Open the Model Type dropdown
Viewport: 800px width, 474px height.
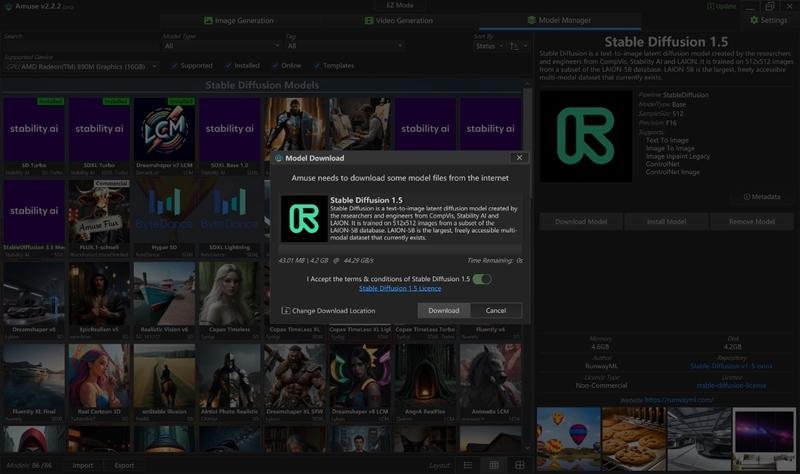coord(218,46)
